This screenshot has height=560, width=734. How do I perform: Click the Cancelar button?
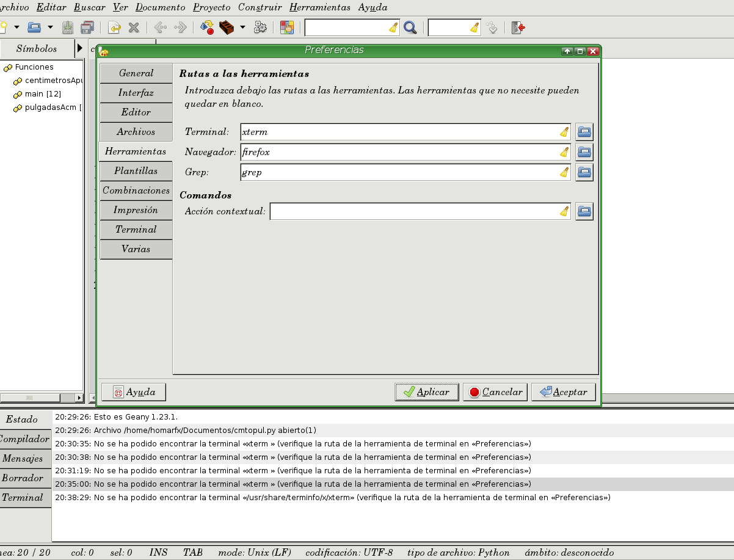tap(495, 392)
